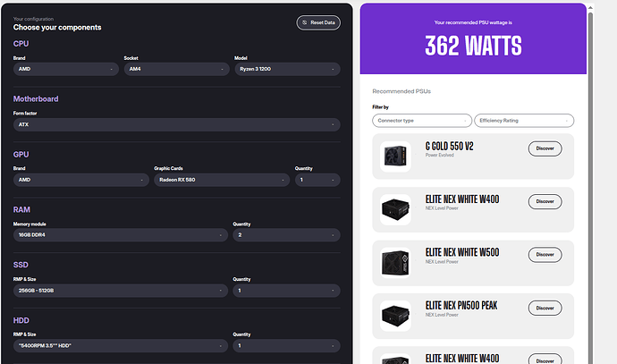
Task: Open the Memory module 16GB DDR4 dropdown
Action: [x=121, y=235]
